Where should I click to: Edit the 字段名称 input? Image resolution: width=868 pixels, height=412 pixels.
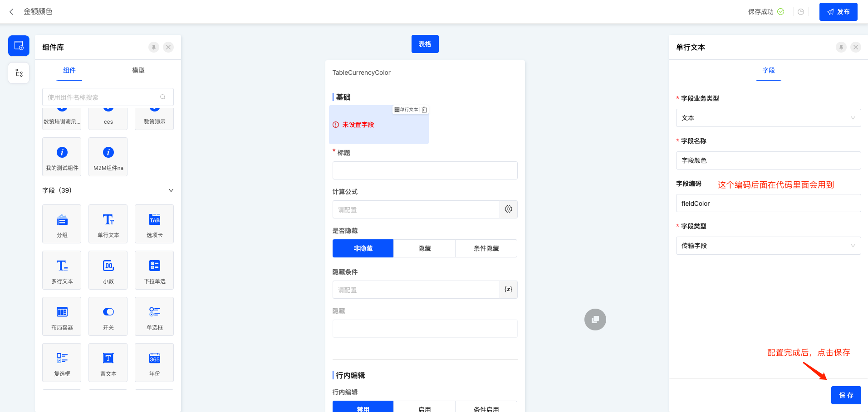pos(768,160)
